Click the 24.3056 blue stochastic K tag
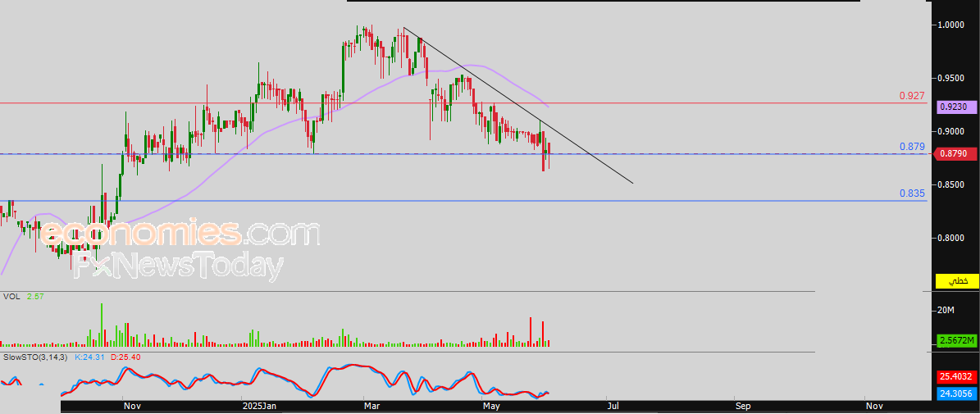 (x=957, y=394)
